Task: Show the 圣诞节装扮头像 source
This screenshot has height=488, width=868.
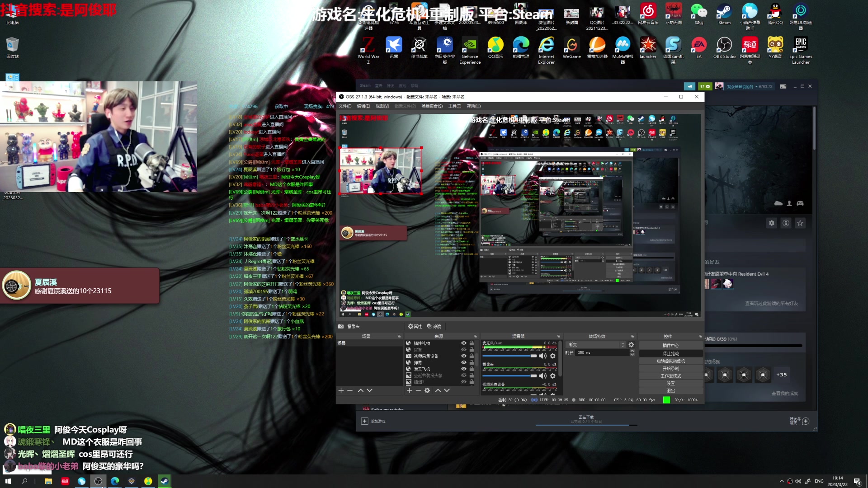Action: coord(463,375)
